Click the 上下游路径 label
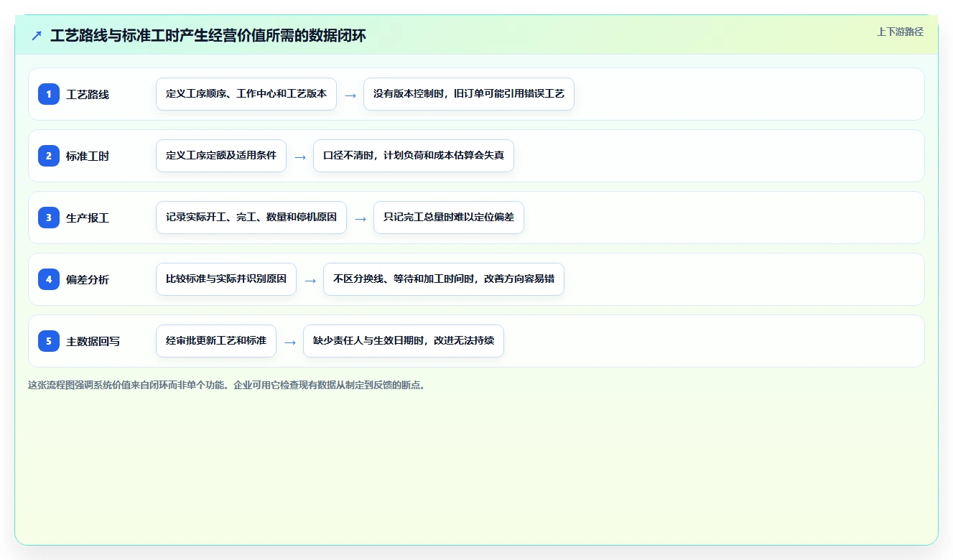 900,32
